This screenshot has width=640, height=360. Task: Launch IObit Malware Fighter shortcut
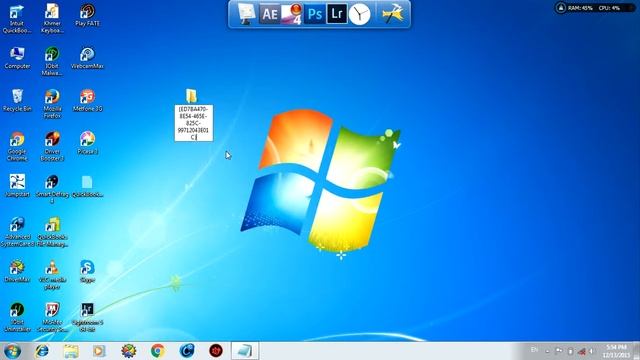[x=52, y=61]
